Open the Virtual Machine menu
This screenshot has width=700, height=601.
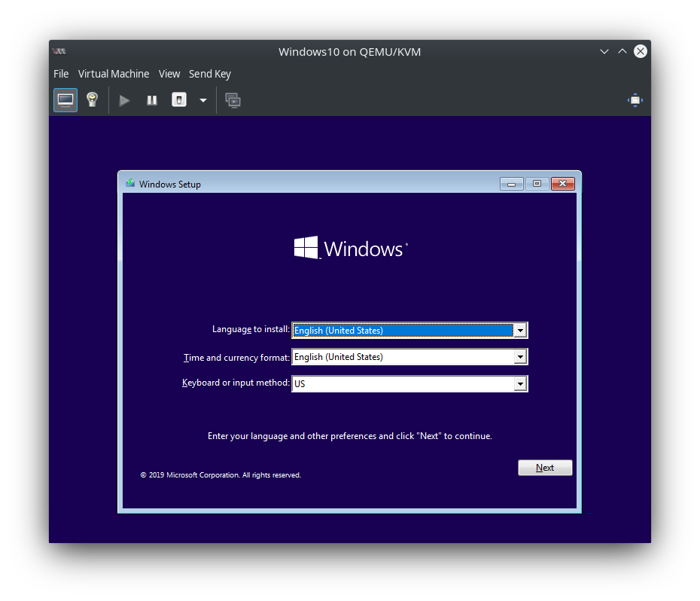(x=114, y=74)
